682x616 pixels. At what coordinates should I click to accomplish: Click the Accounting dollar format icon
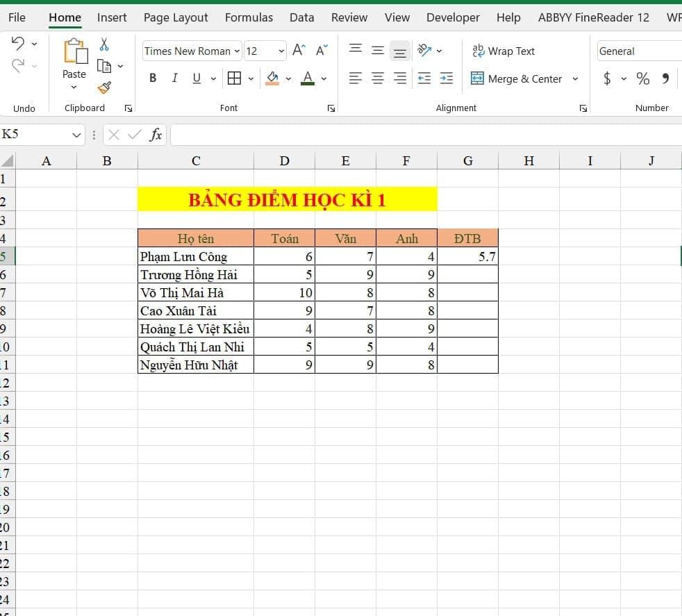(x=607, y=78)
